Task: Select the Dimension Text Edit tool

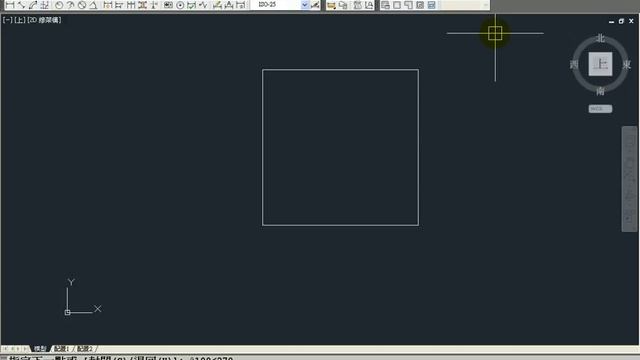Action: [229, 5]
